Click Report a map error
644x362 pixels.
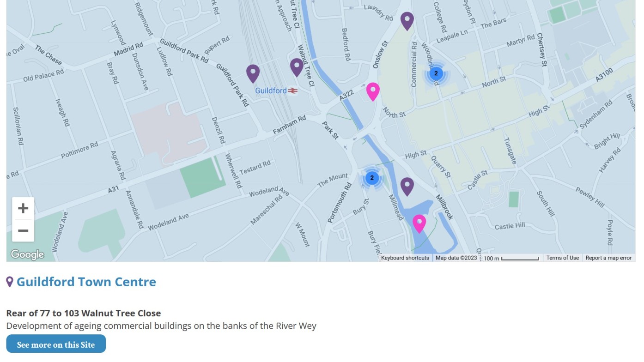pos(608,258)
